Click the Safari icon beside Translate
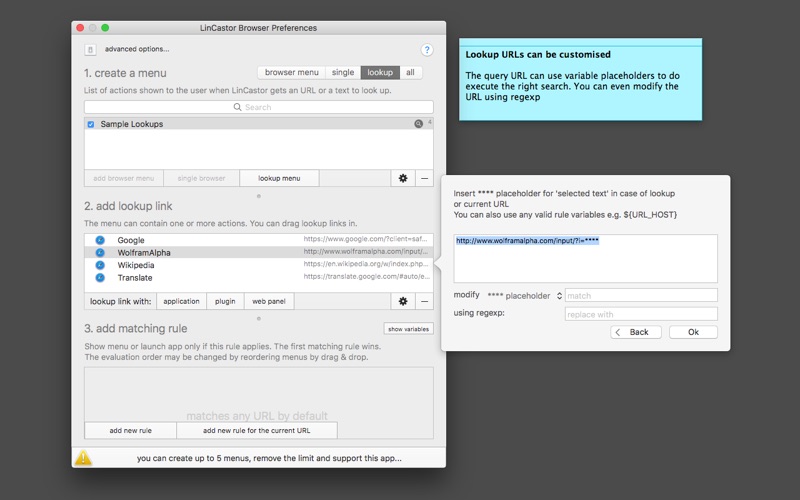Screen dimensions: 800x500 click(x=100, y=278)
